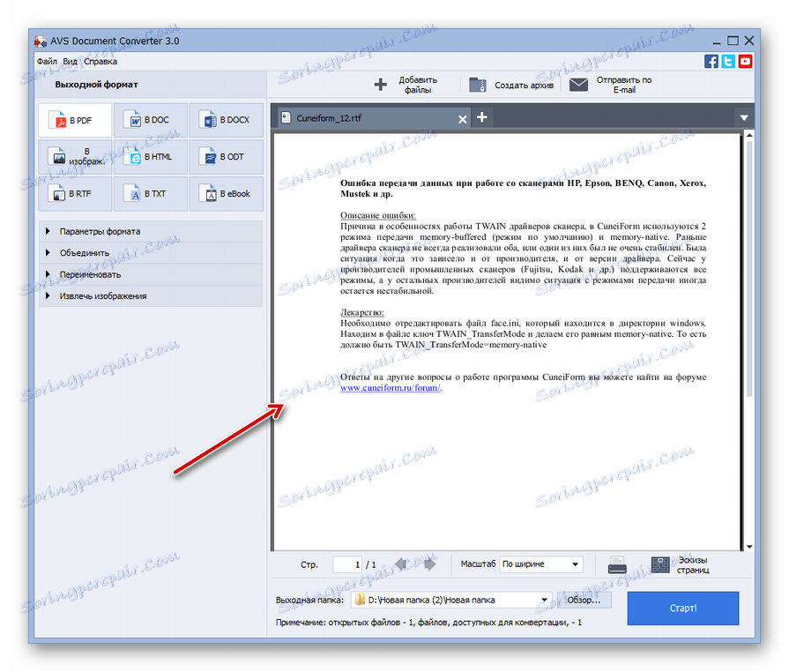Select the To PDF output format
Screen dimensions: 789x672
(75, 120)
